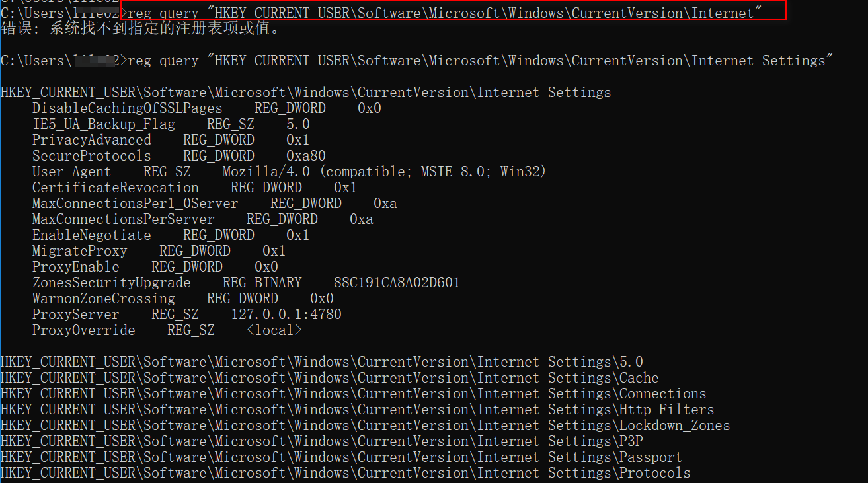
Task: Select the Internet Settings\Protocols subkey path
Action: tap(346, 473)
